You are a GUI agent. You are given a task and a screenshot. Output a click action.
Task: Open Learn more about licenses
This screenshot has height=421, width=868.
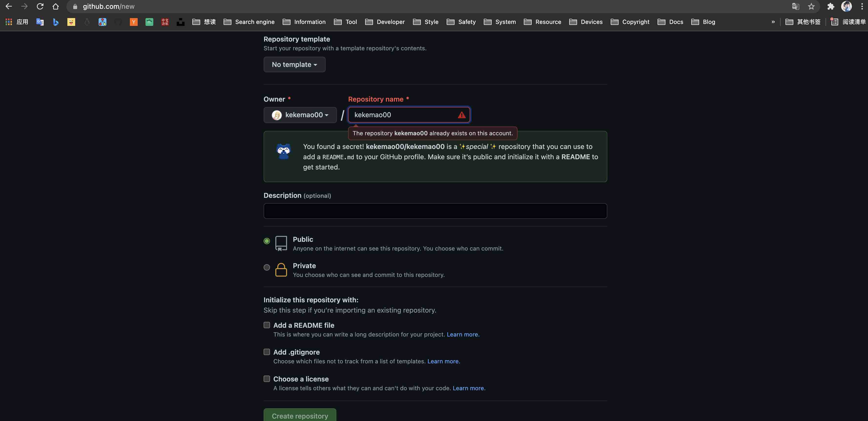click(x=468, y=388)
